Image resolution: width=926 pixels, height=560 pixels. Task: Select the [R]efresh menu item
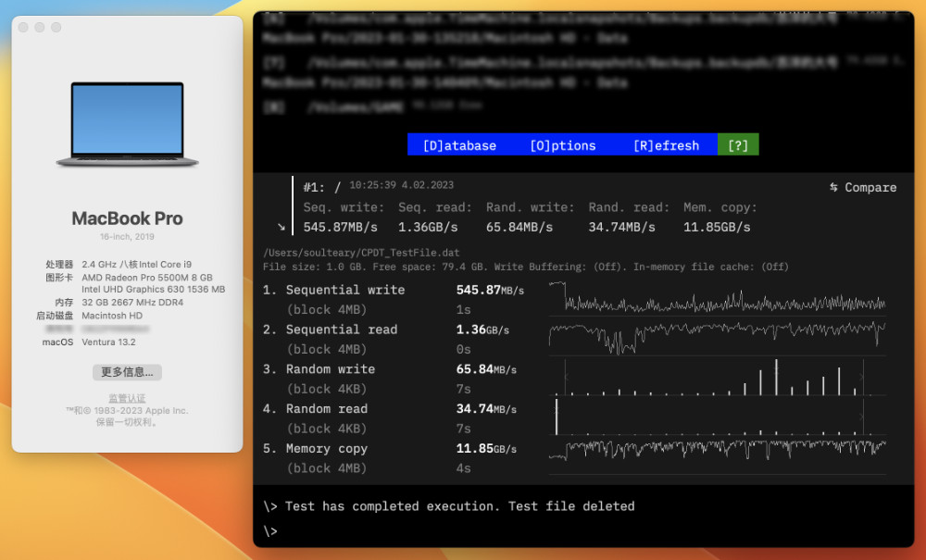click(x=666, y=145)
